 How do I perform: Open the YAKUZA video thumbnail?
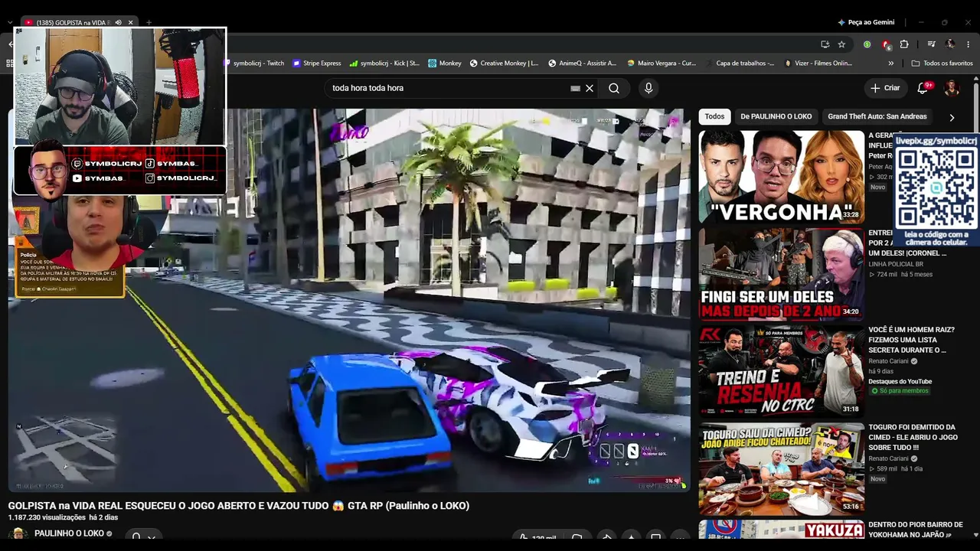pyautogui.click(x=781, y=530)
